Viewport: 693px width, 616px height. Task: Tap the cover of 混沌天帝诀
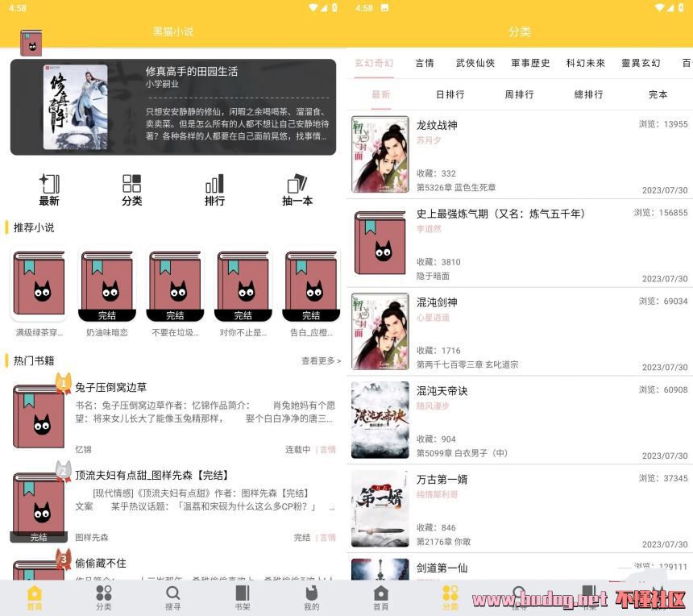click(380, 419)
